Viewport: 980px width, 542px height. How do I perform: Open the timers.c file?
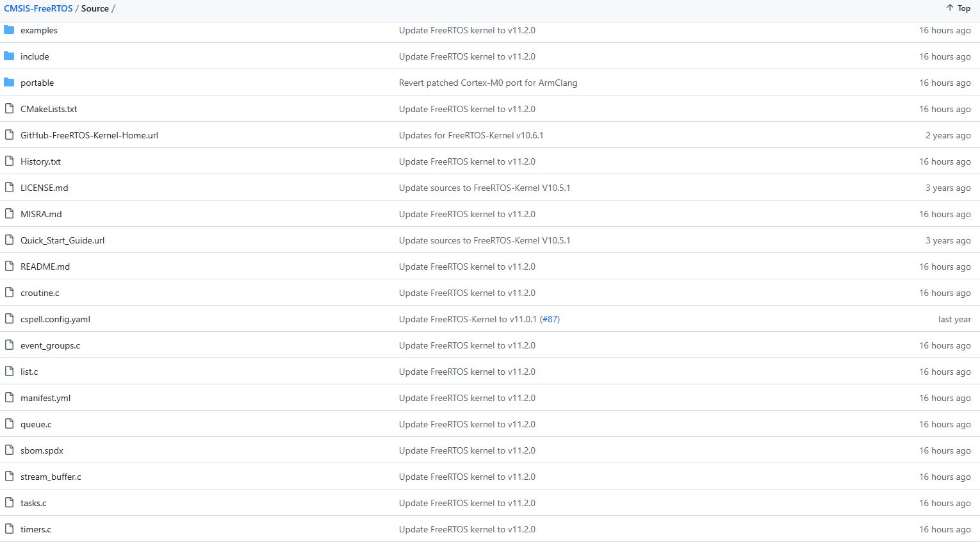click(36, 529)
